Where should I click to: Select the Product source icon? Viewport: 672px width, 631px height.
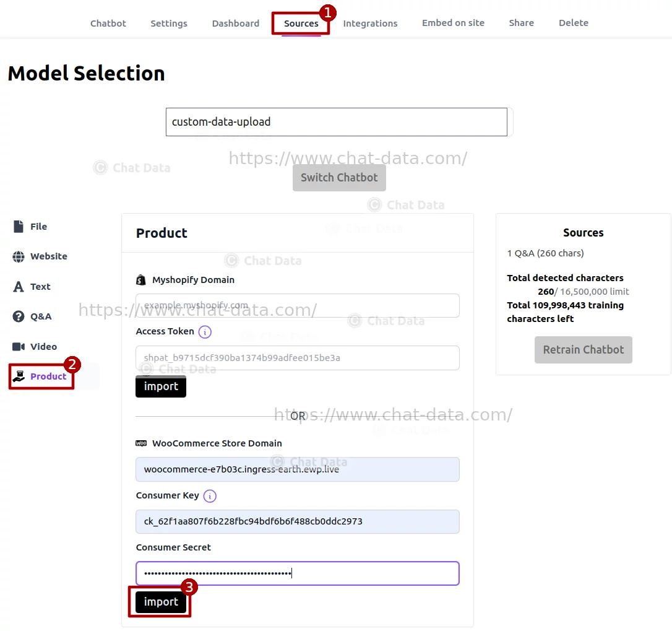(19, 376)
